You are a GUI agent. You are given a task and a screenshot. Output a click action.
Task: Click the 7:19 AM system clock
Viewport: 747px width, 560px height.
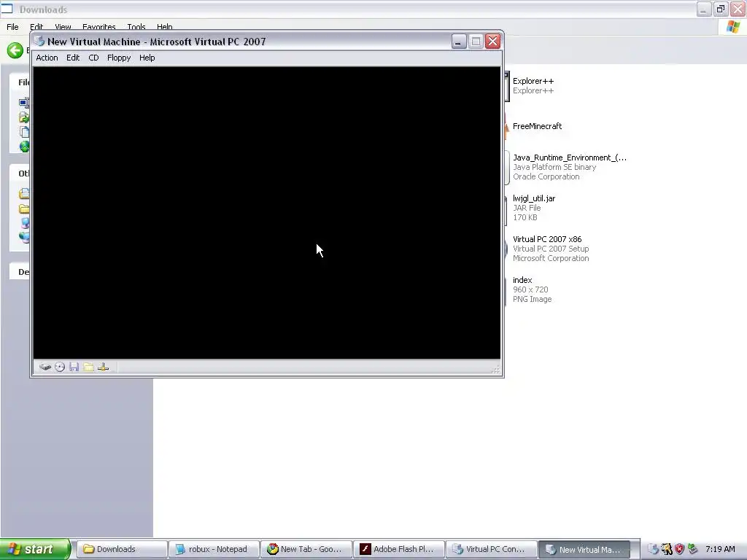(720, 549)
